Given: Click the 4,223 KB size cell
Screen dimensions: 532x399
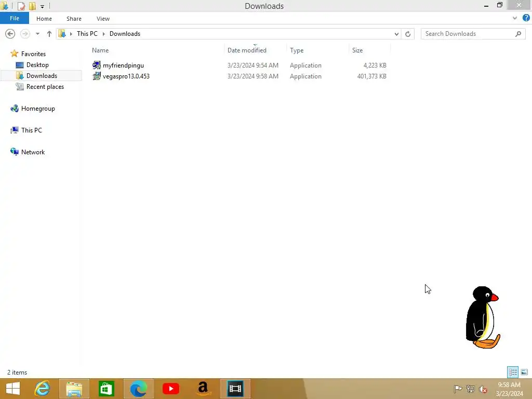Looking at the screenshot, I should [375, 65].
